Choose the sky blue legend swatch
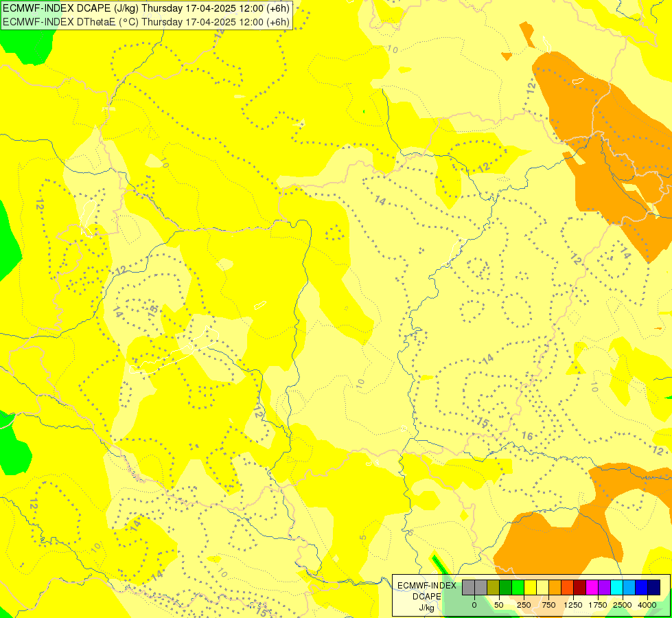 [x=629, y=588]
